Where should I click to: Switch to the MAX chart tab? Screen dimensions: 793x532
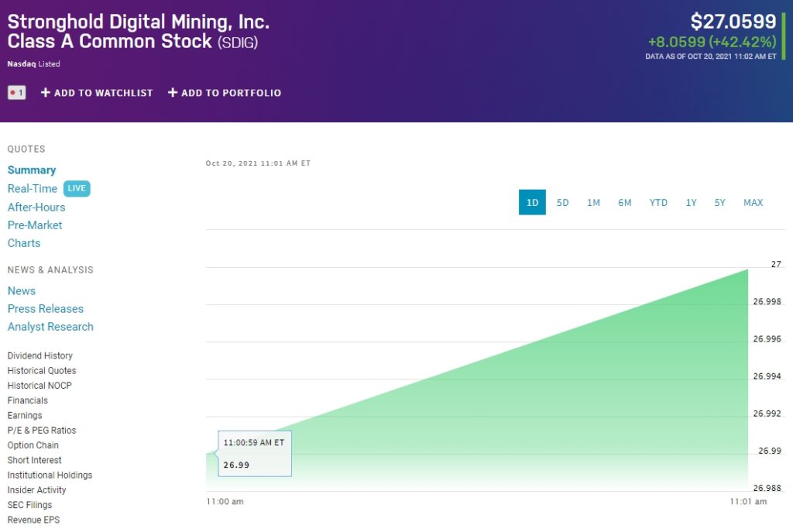click(752, 202)
